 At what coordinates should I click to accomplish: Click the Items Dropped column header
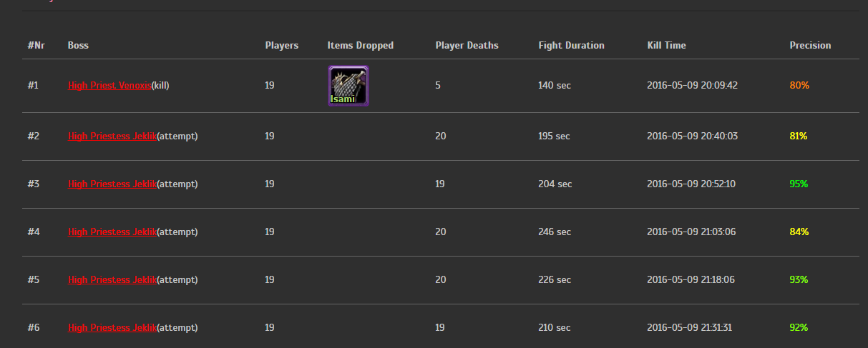pos(360,45)
